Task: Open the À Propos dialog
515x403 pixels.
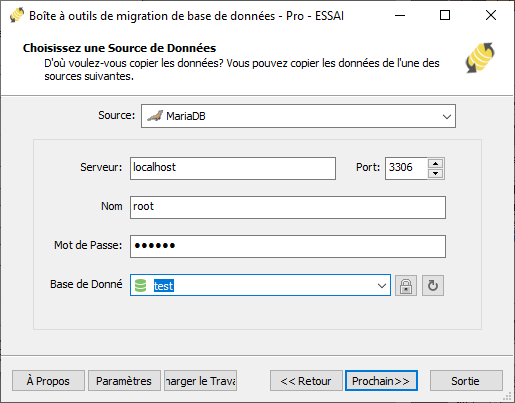Action: tap(48, 381)
